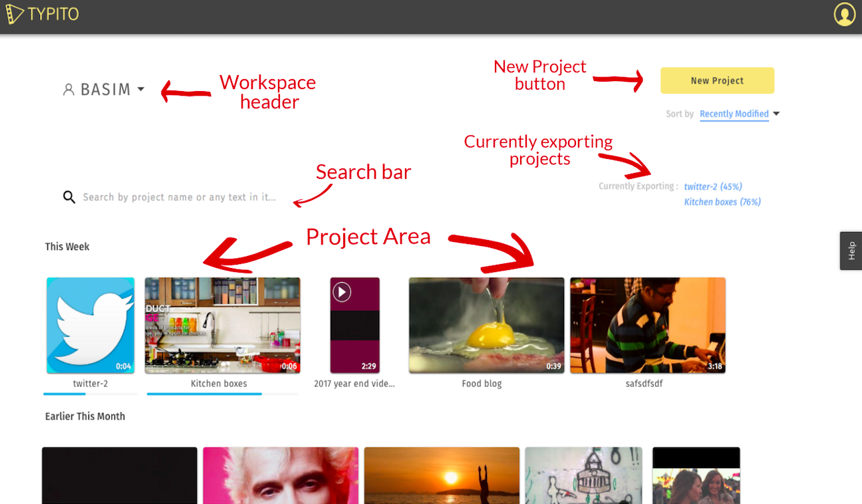This screenshot has width=862, height=504.
Task: Click the play icon on 2017 year end video
Action: pos(341,292)
